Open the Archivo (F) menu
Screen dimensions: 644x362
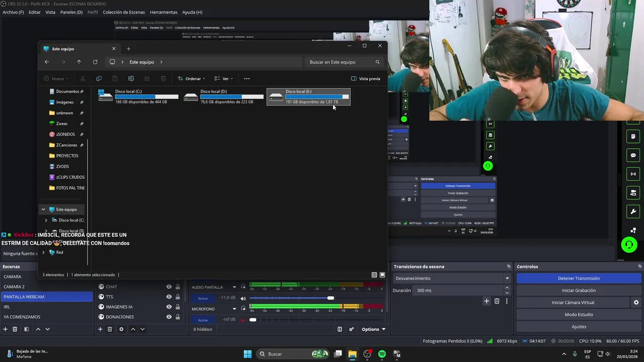(13, 12)
